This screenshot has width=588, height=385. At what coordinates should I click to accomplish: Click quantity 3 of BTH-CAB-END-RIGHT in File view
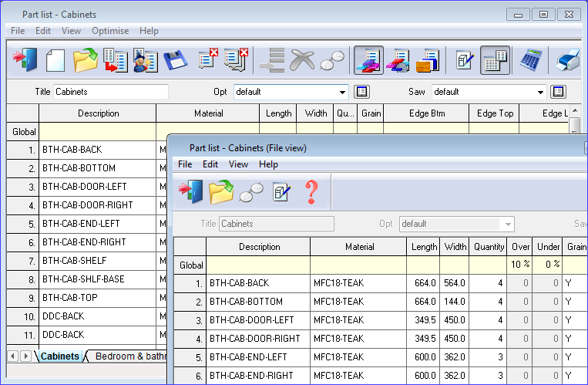(x=489, y=375)
